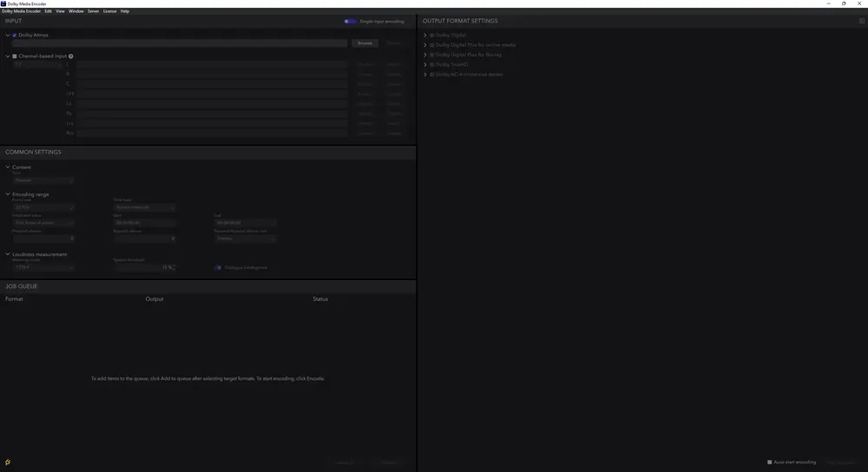Image resolution: width=868 pixels, height=472 pixels.
Task: Collapse the Content section
Action: tap(8, 167)
